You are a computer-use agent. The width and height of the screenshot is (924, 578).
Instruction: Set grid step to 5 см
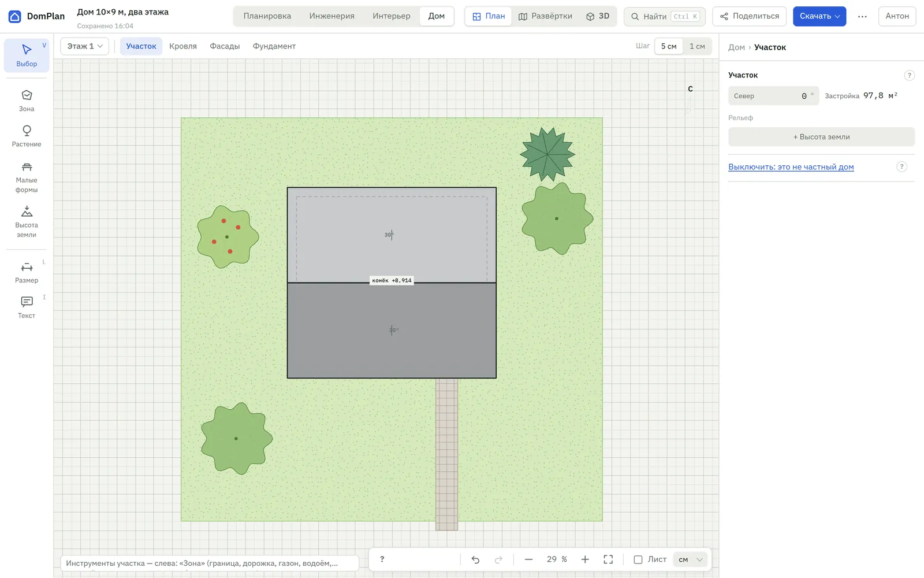click(669, 46)
